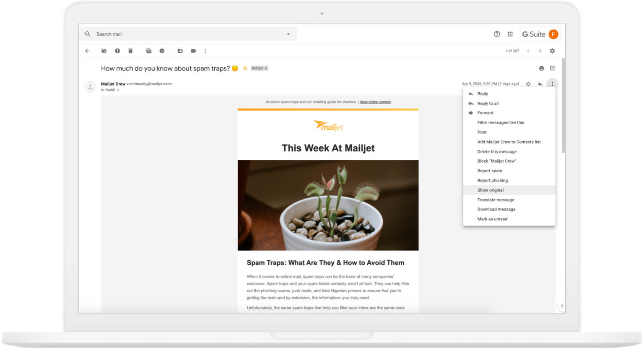Click the Labels tag icon

pos(193,51)
